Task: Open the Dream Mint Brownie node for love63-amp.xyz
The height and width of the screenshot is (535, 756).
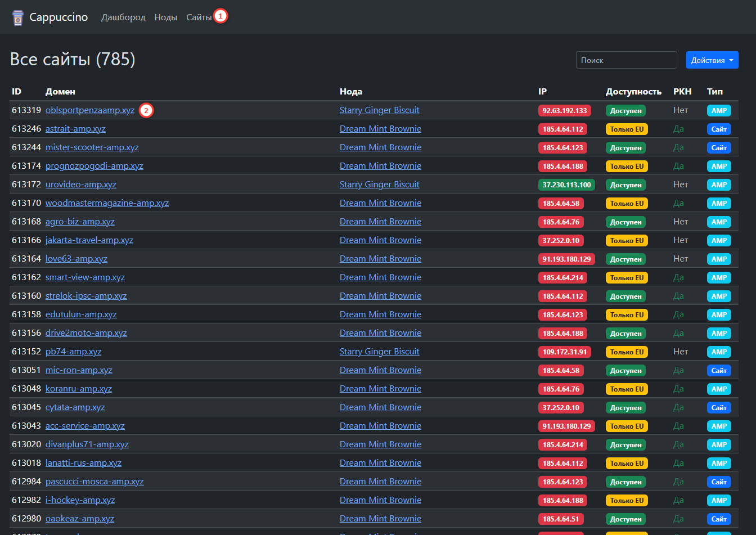Action: click(380, 259)
